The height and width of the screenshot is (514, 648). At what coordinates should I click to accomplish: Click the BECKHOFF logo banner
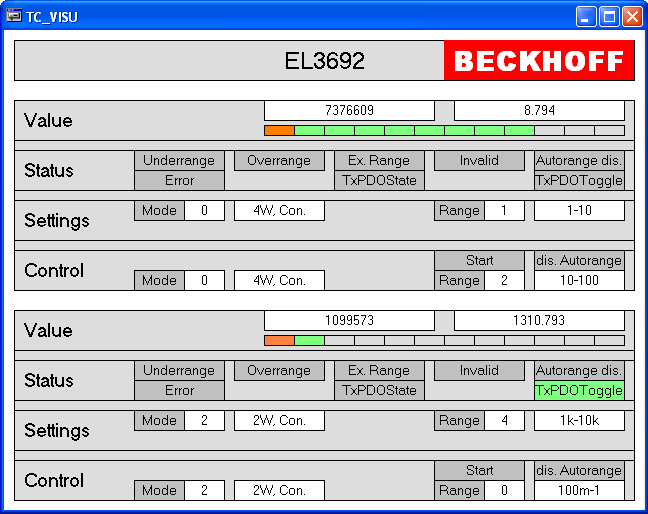point(539,60)
